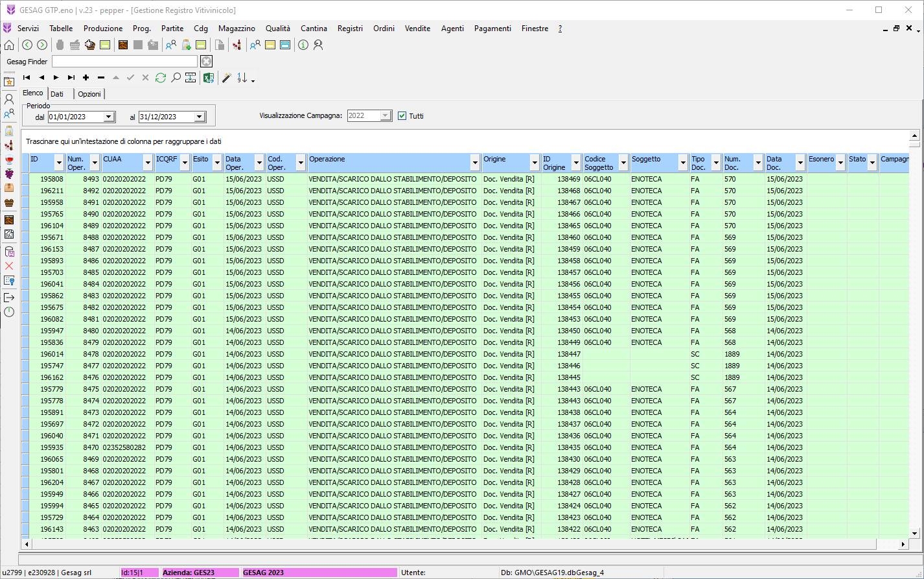Open the Magazzino menu
Screen dimensions: 924x579
point(237,29)
